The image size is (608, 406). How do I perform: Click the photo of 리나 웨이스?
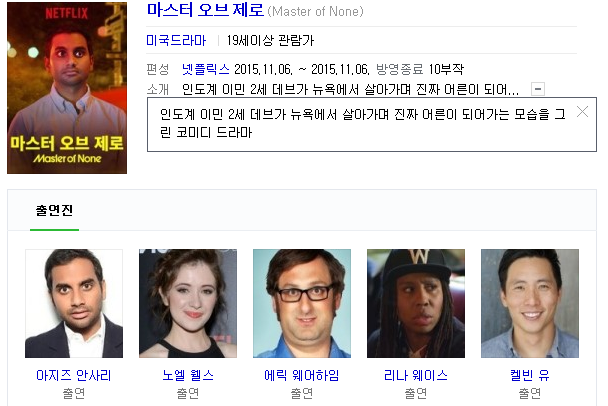tap(416, 303)
